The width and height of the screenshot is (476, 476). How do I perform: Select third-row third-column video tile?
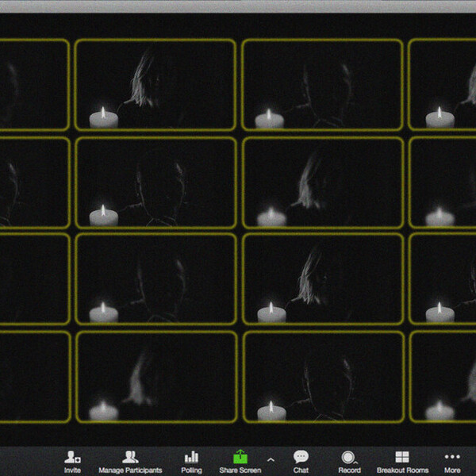coord(323,279)
